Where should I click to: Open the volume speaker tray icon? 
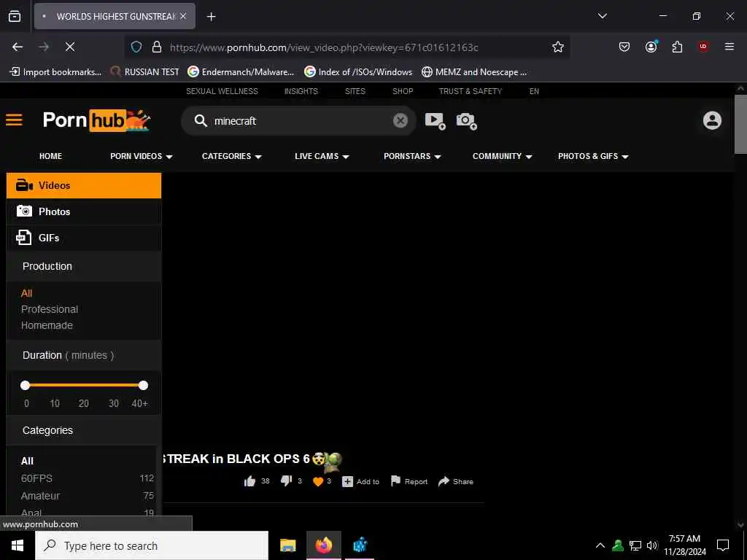pos(652,545)
